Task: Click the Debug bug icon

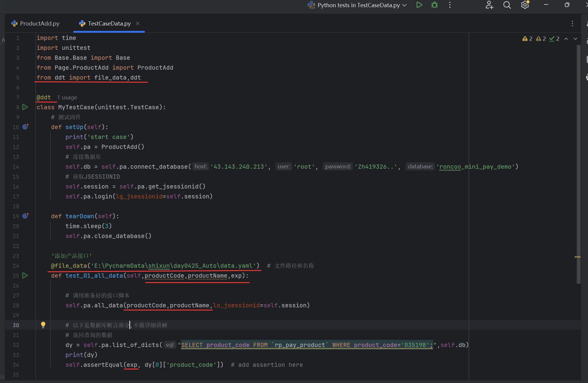Action: [x=434, y=5]
